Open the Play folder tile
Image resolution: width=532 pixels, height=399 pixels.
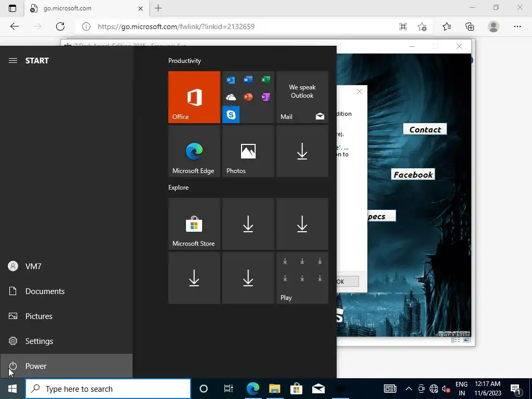[x=302, y=278]
